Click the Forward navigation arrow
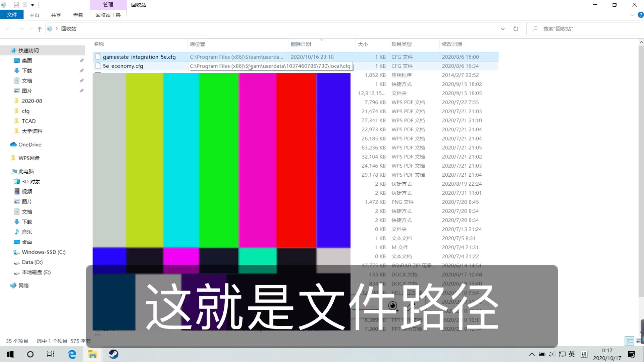644x362 pixels. tap(21, 29)
